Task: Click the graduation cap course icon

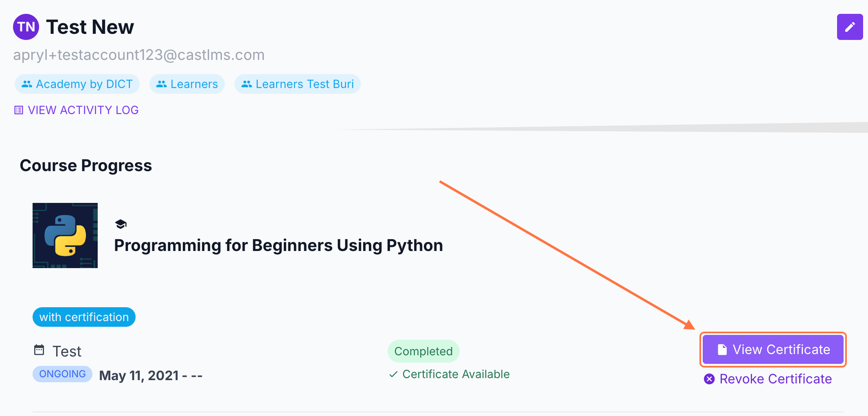Action: click(121, 224)
